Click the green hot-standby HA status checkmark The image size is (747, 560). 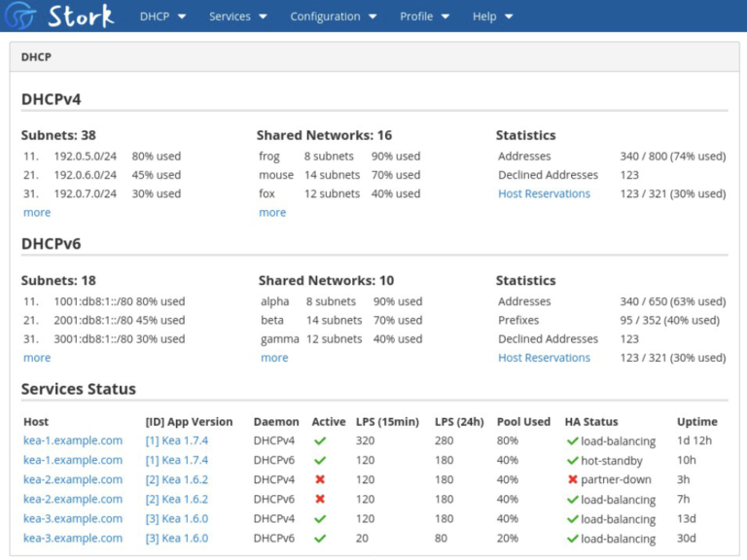(x=572, y=461)
